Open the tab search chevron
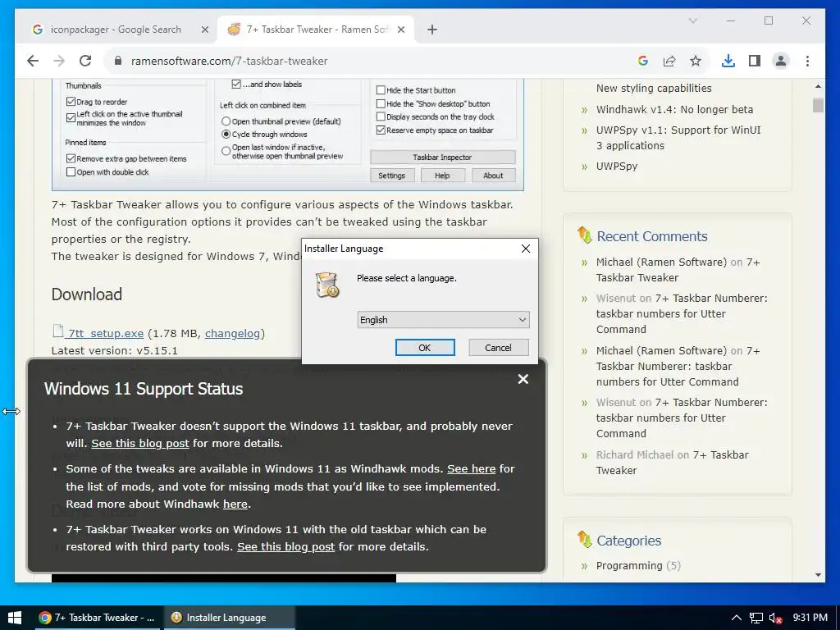Image resolution: width=840 pixels, height=630 pixels. click(692, 21)
